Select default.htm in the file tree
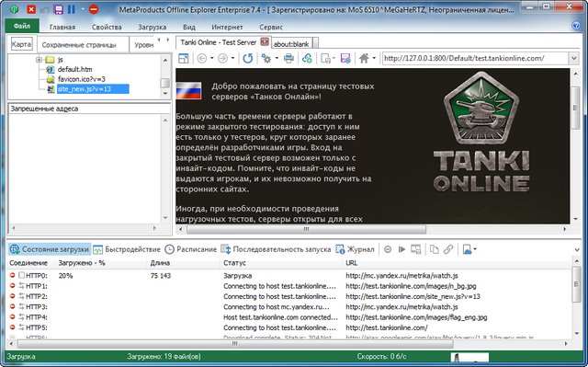The height and width of the screenshot is (367, 588). click(x=74, y=69)
